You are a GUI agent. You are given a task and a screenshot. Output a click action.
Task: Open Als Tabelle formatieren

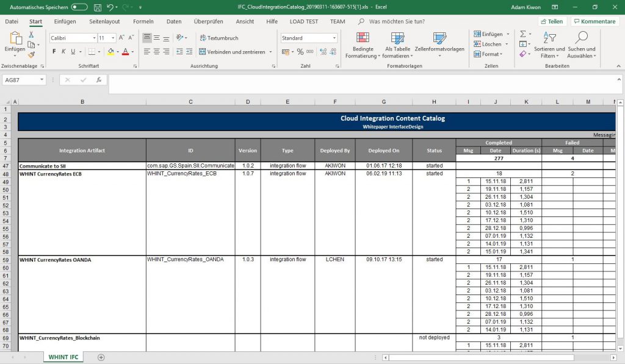point(397,45)
